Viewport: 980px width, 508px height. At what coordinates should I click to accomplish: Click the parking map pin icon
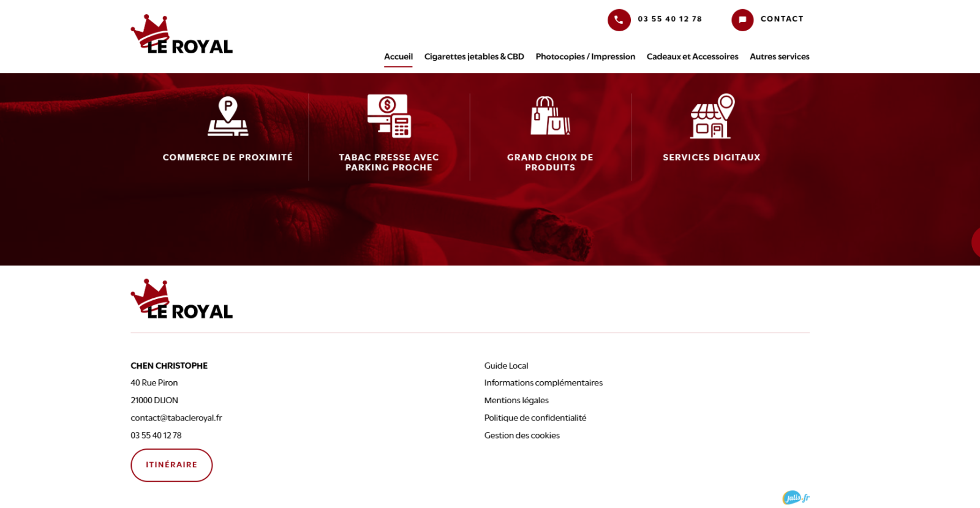click(x=228, y=116)
